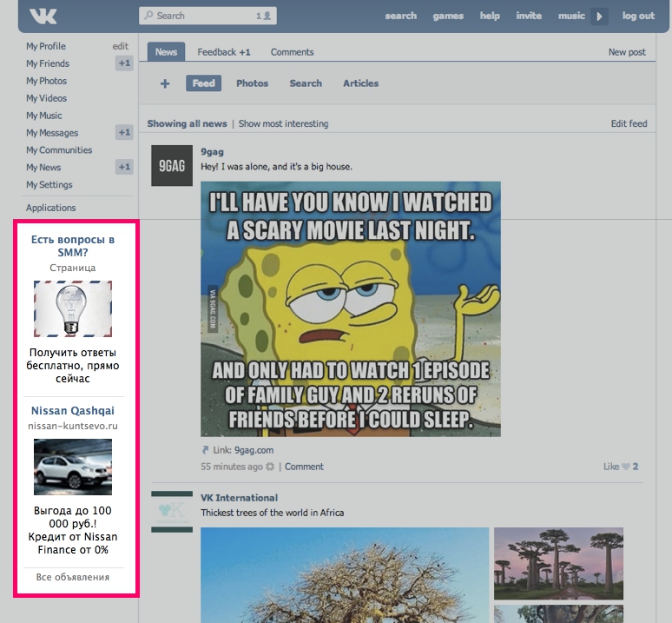Screen dimensions: 672x623
Task: Click the magnifier icon in the search box
Action: 148,16
